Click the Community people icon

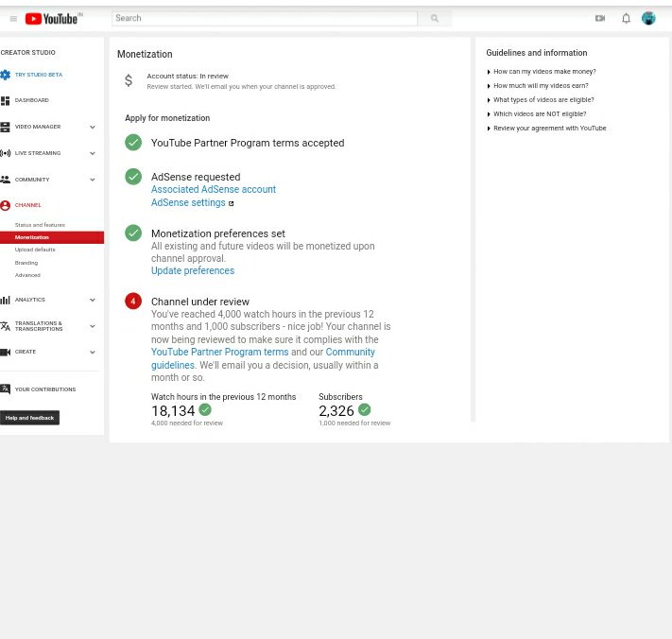pyautogui.click(x=5, y=180)
